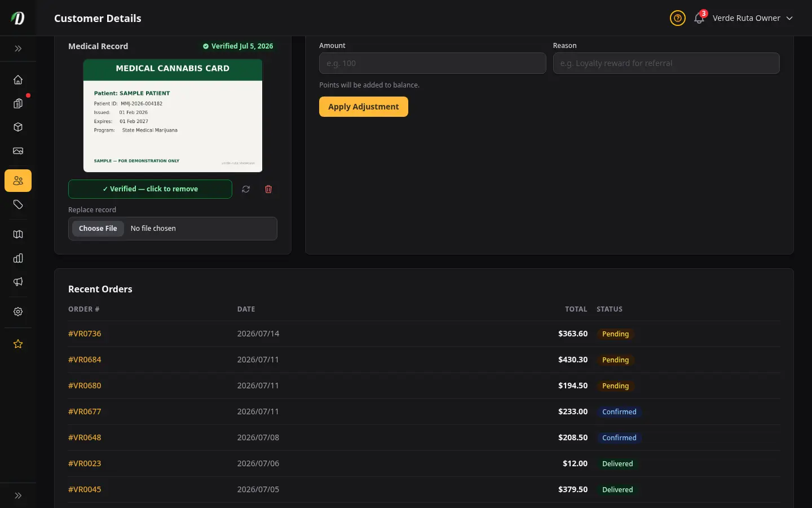Click Choose File to replace record
Image resolution: width=812 pixels, height=508 pixels.
(98, 229)
